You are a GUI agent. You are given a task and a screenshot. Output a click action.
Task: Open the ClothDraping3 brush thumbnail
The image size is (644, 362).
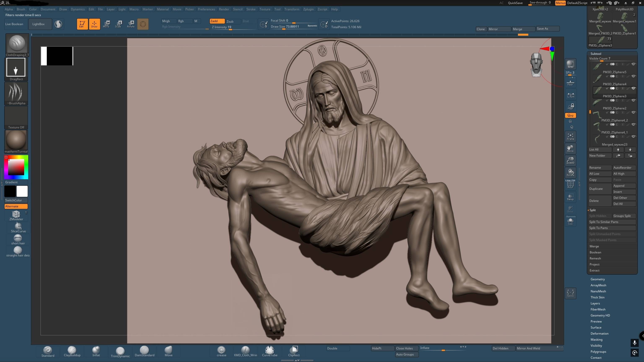click(x=17, y=45)
